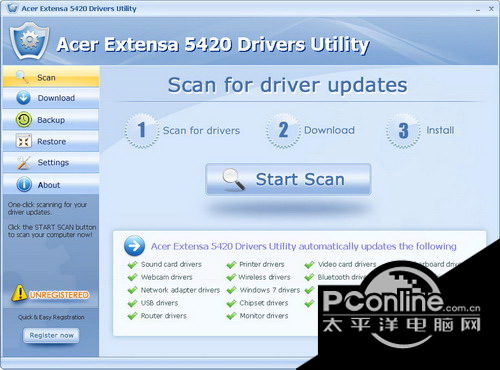The height and width of the screenshot is (370, 500).
Task: Click the Settings tools icon
Action: tap(23, 162)
